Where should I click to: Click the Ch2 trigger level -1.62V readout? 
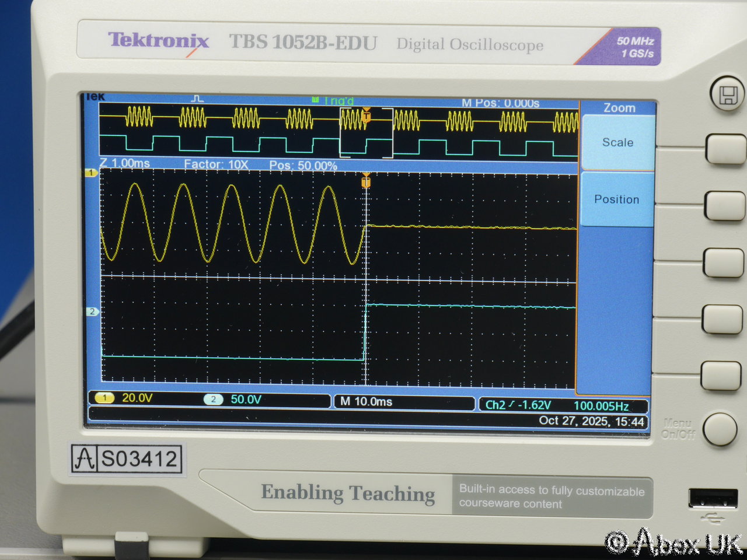pos(518,405)
